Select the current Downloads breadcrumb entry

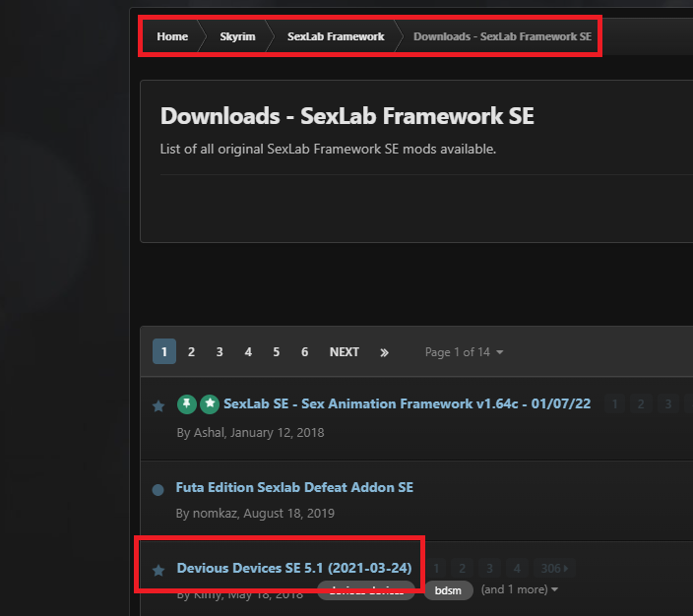(x=502, y=36)
